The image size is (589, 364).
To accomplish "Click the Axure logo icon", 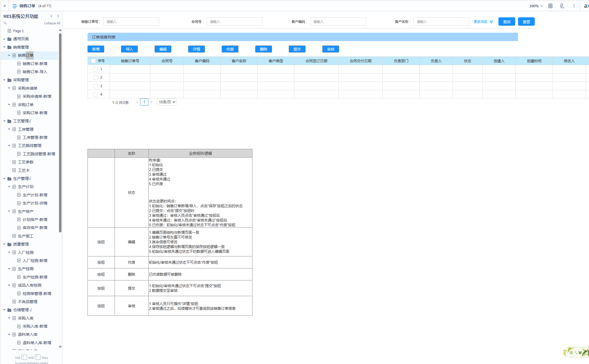I will [x=586, y=6].
